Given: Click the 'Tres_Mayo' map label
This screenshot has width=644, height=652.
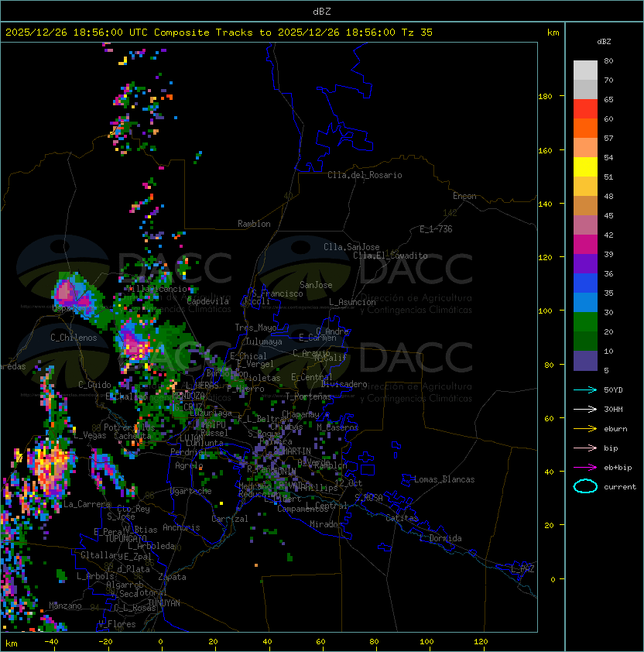Looking at the screenshot, I should [255, 328].
